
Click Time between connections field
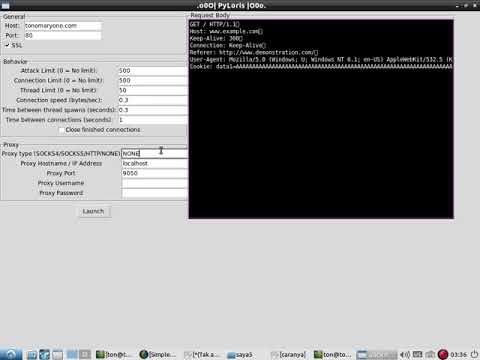point(153,120)
